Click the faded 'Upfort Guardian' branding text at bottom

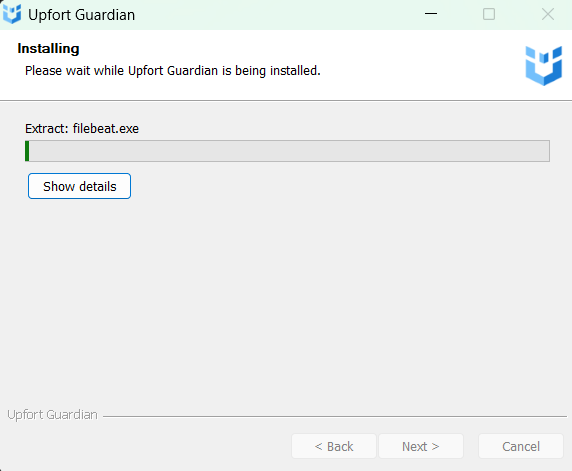click(52, 415)
